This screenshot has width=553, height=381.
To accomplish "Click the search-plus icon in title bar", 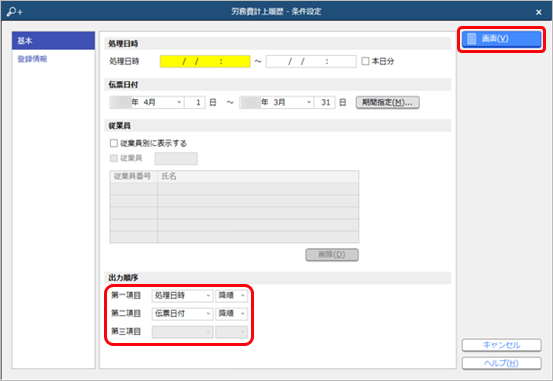I will pos(14,12).
